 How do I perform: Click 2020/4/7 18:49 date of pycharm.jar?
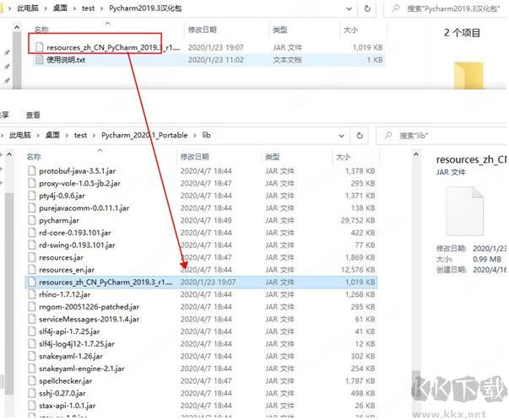[x=206, y=220]
